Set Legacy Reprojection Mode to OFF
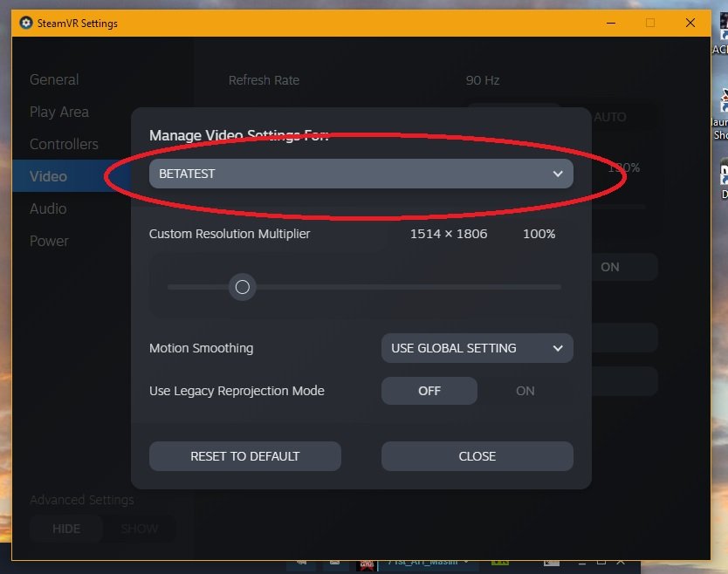728x574 pixels. (x=429, y=391)
